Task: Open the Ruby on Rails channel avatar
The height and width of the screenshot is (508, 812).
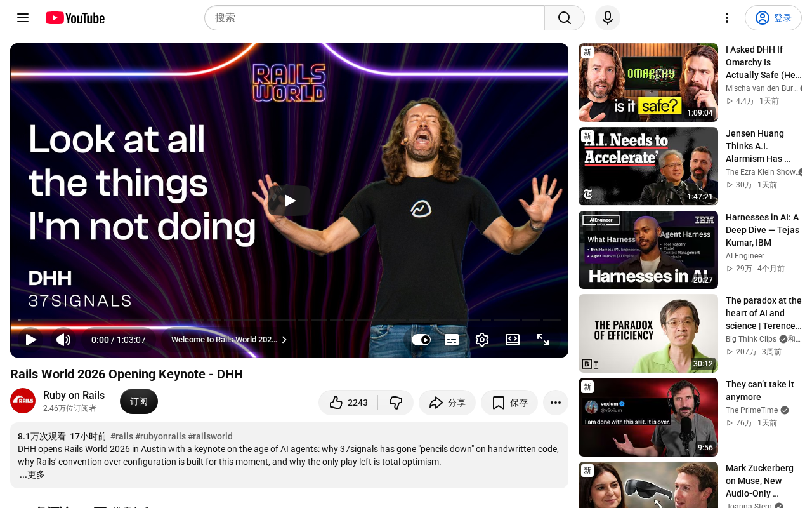Action: [x=23, y=401]
